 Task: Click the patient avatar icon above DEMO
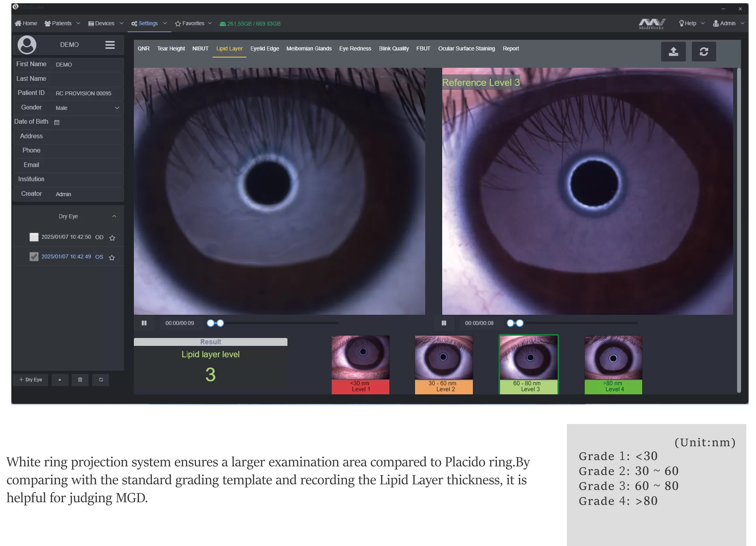coord(27,45)
